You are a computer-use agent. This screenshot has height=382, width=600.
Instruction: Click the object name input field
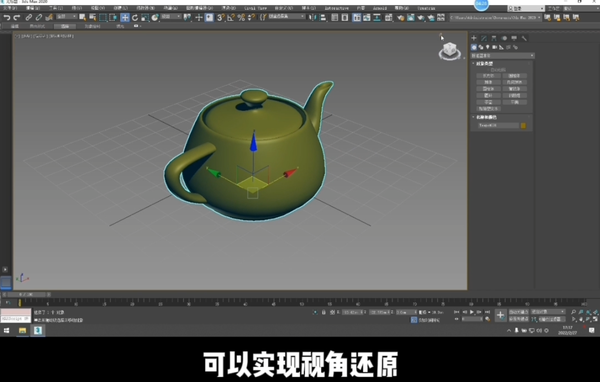pyautogui.click(x=498, y=126)
